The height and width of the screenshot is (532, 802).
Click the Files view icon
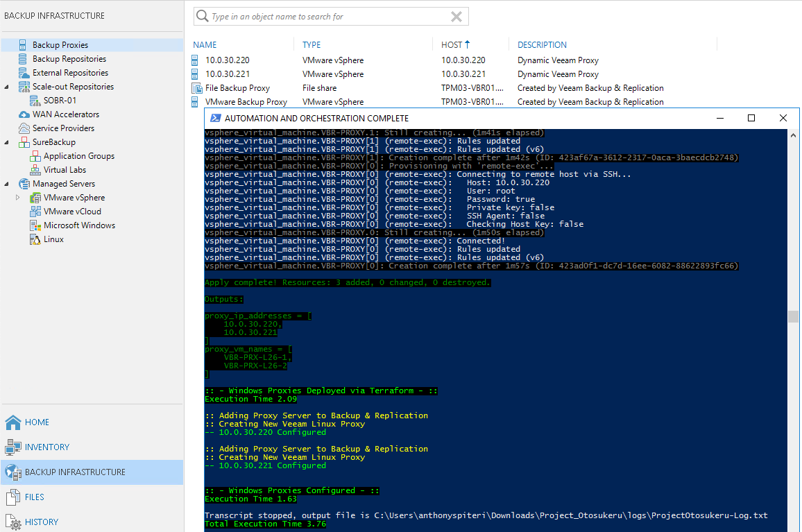pyautogui.click(x=12, y=497)
